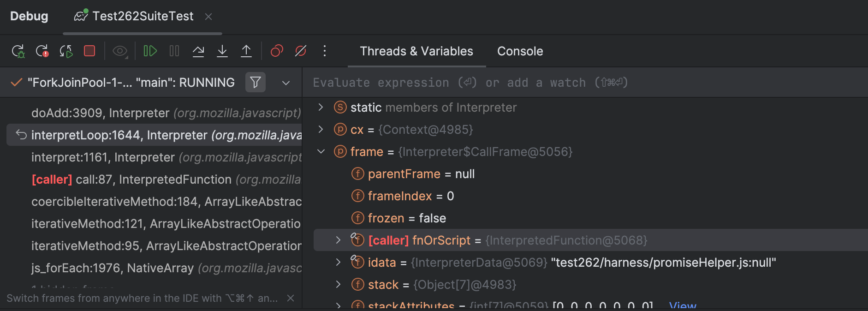The height and width of the screenshot is (311, 868).
Task: Click the Step Over icon
Action: [x=198, y=51]
